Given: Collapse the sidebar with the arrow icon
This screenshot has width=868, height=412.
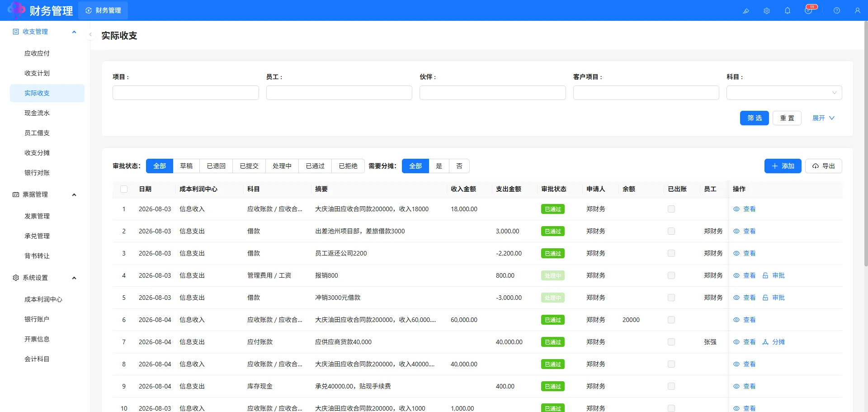Looking at the screenshot, I should pos(90,34).
